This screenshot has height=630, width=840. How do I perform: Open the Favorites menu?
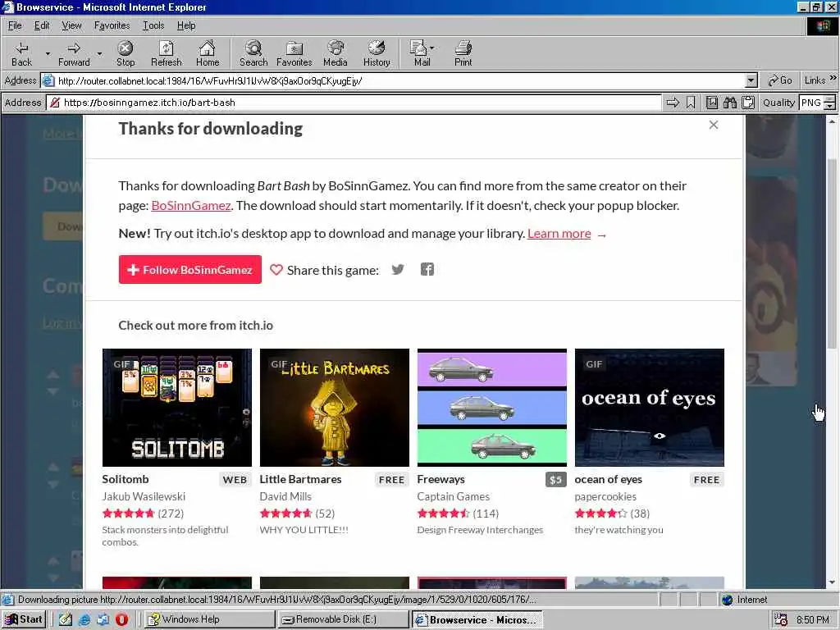point(112,25)
